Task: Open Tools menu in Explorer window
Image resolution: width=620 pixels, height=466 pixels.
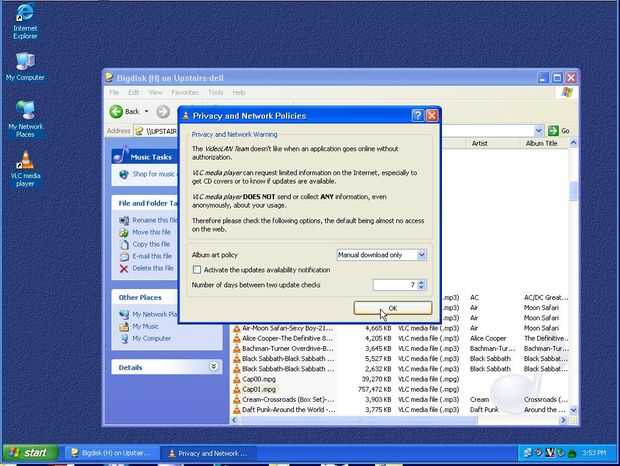Action: pos(215,92)
